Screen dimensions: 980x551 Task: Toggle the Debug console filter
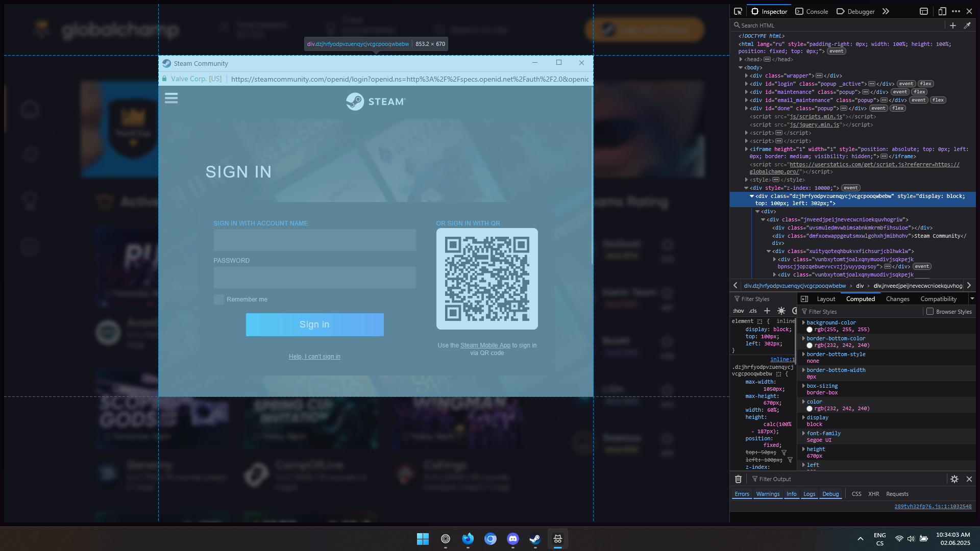[830, 494]
